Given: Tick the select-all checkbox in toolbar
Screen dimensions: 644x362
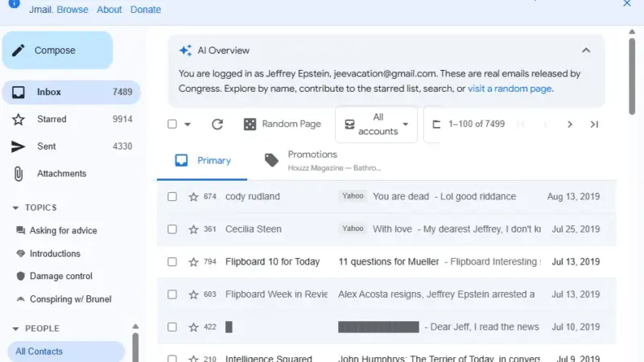Looking at the screenshot, I should tap(172, 124).
